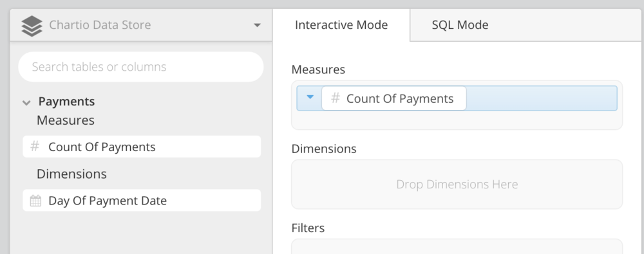The height and width of the screenshot is (254, 644).
Task: Click Count Of Payments pill in Measures box
Action: [x=394, y=98]
